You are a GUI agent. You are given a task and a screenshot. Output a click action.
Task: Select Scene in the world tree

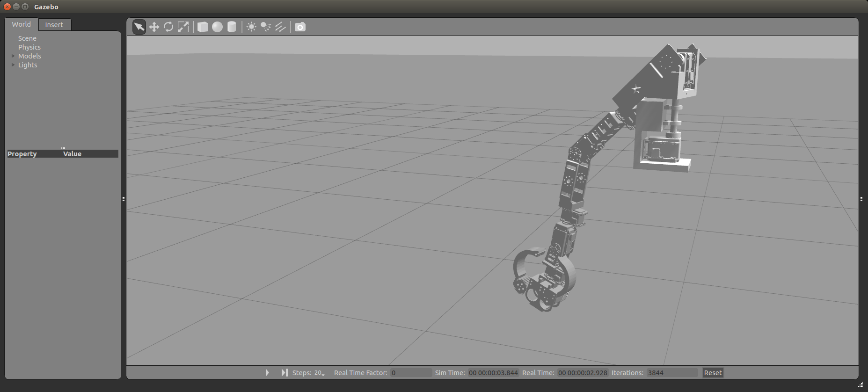point(27,38)
